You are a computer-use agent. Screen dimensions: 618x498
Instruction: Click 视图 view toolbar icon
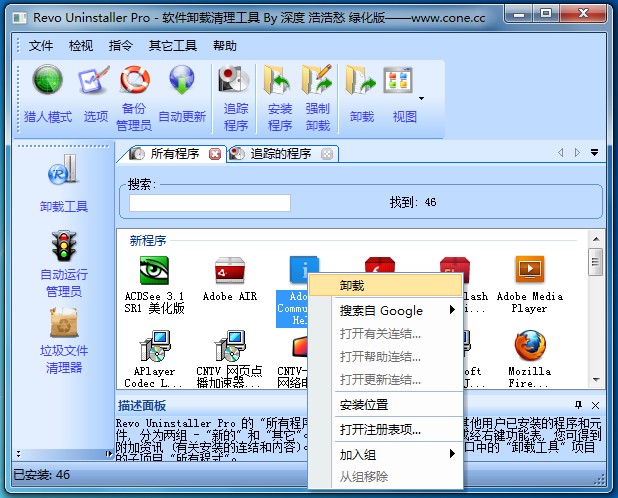click(398, 80)
